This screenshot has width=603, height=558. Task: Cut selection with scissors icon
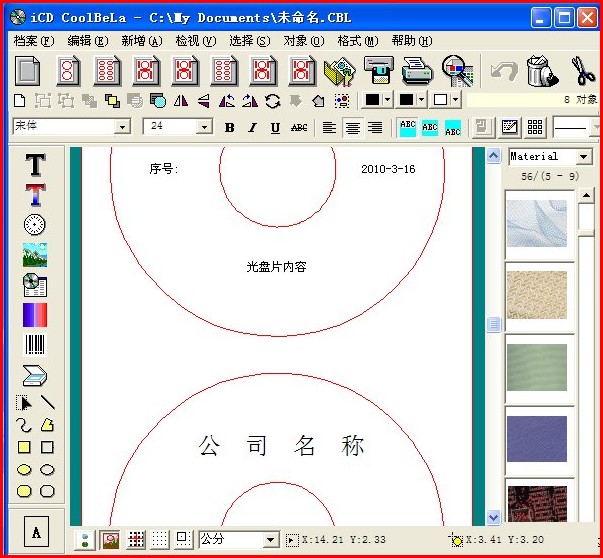(583, 71)
